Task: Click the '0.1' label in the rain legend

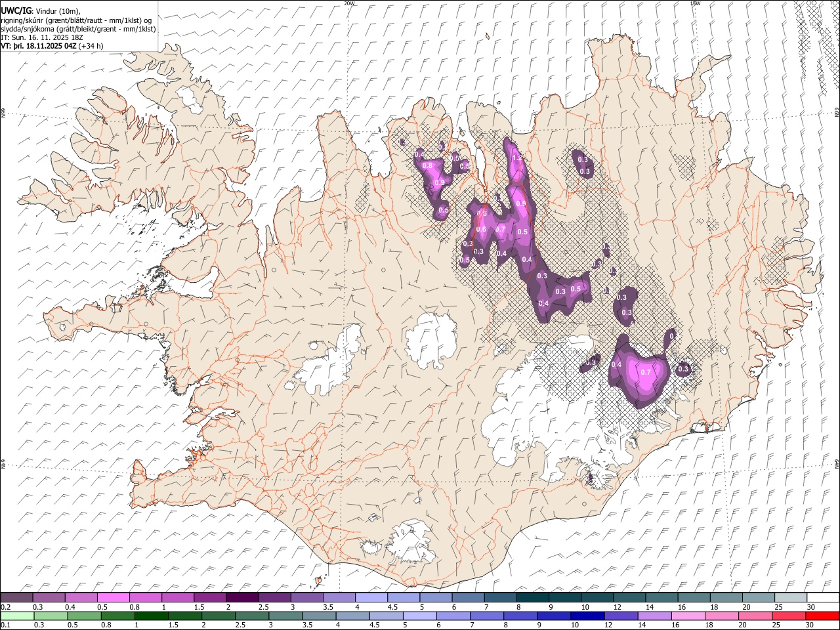Action: [5, 625]
